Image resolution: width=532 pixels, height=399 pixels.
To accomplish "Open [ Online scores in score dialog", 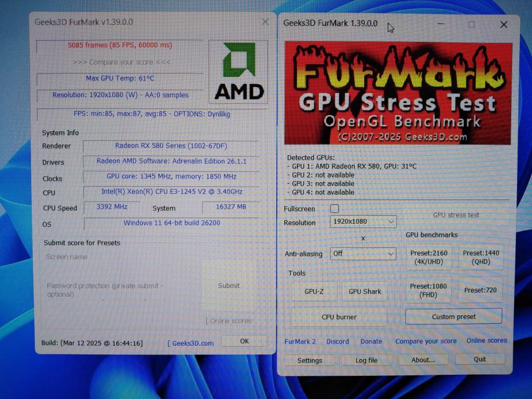I will point(229,321).
